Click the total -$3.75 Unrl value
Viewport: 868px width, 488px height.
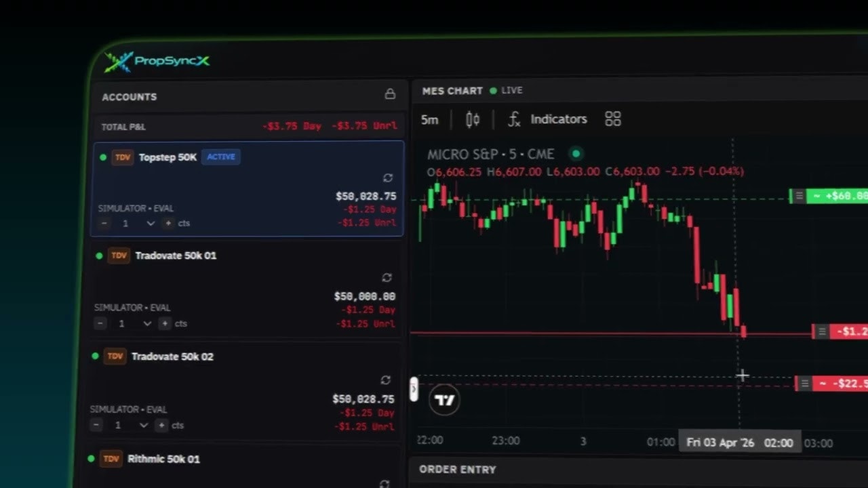[364, 126]
